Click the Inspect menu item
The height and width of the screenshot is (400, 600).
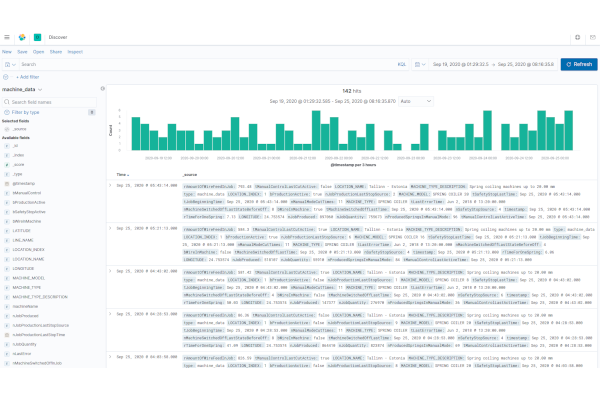[75, 52]
